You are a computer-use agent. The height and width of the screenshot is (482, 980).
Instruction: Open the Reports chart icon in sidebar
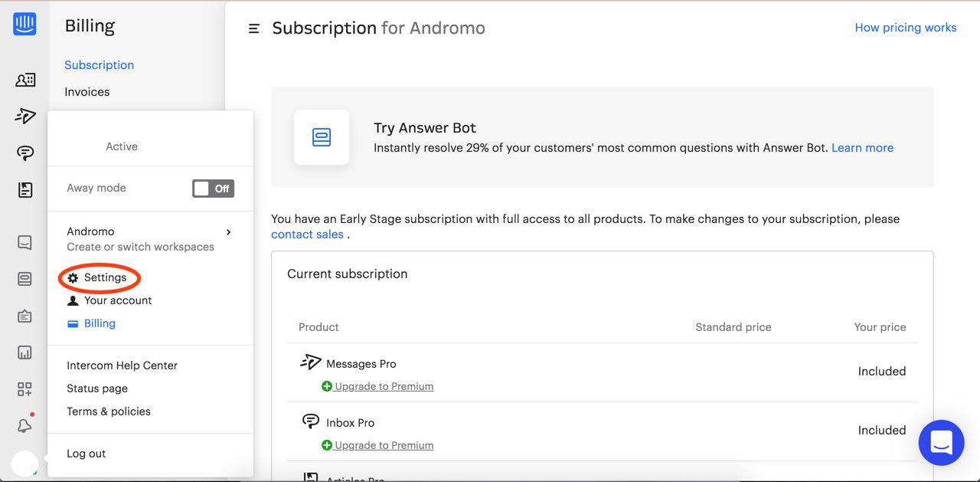(x=24, y=352)
